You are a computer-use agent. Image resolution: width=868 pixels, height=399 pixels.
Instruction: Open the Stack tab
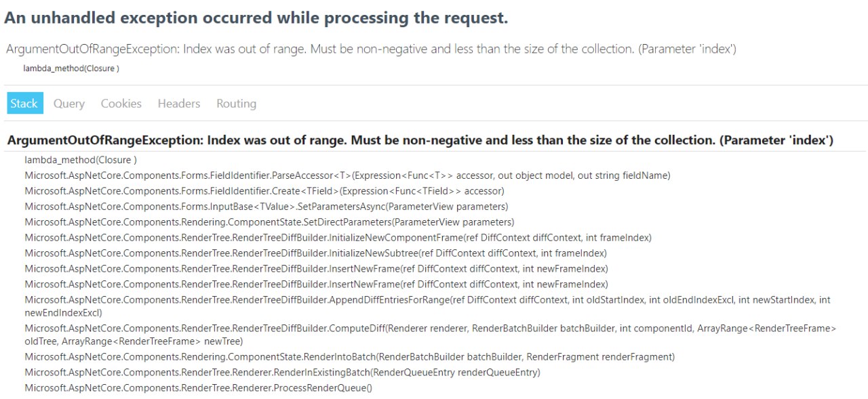click(24, 104)
